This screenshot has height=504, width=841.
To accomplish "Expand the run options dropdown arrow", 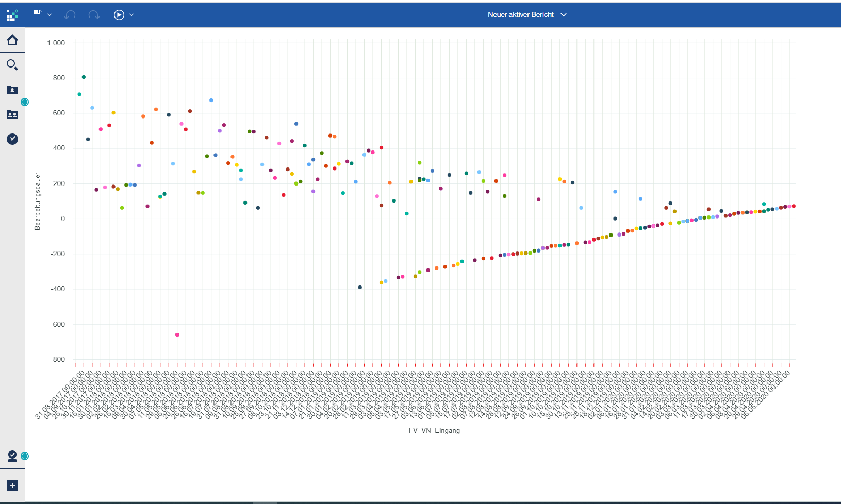I will 131,15.
